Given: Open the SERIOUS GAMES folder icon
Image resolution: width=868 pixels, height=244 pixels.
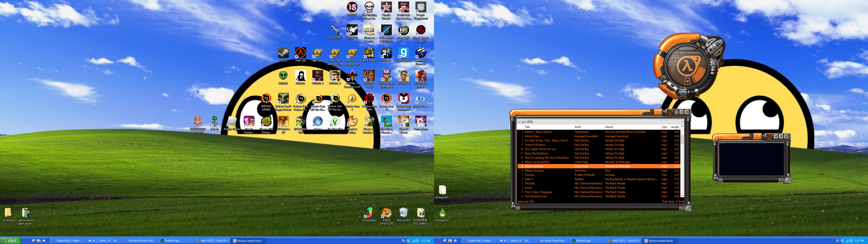Looking at the screenshot, I should pyautogui.click(x=266, y=102).
